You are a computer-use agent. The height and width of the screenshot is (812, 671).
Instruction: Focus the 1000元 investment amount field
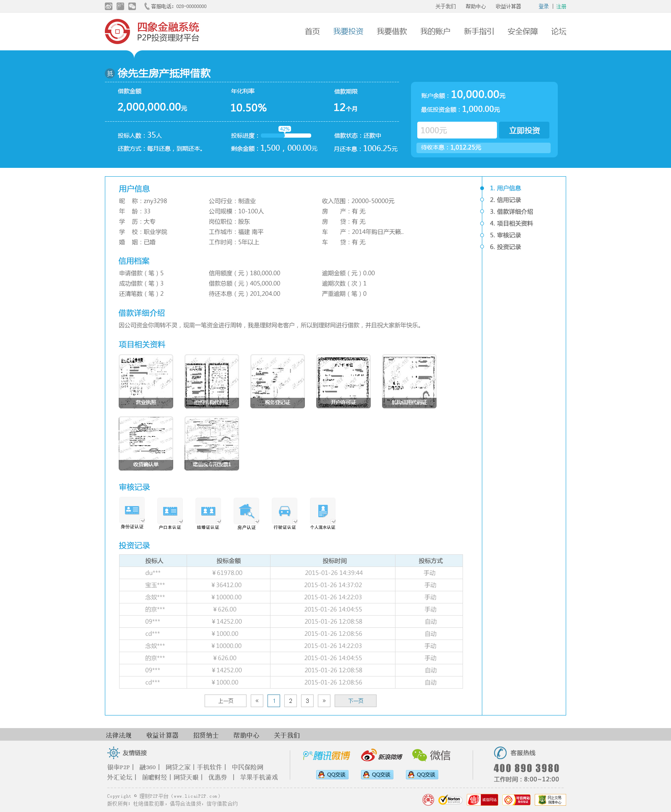click(x=457, y=131)
